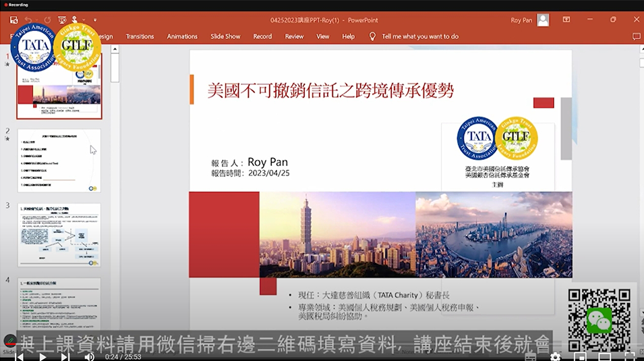The width and height of the screenshot is (644, 361).
Task: Open the Record ribbon tab
Action: (x=262, y=36)
